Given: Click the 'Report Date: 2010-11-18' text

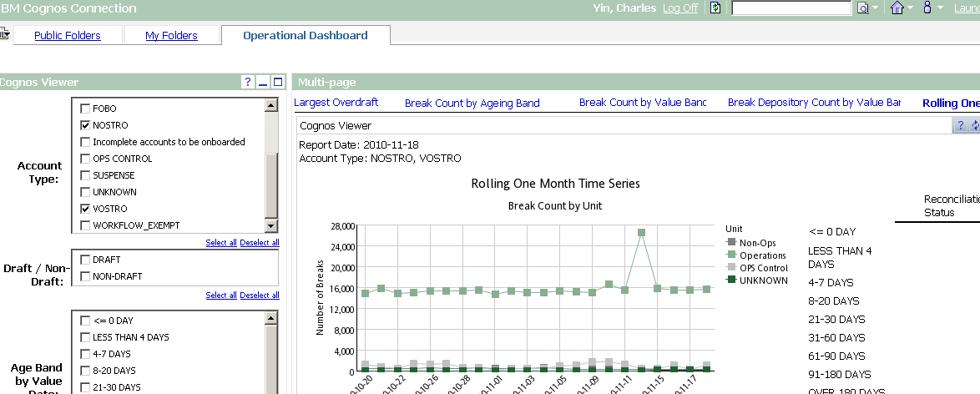Looking at the screenshot, I should point(359,145).
